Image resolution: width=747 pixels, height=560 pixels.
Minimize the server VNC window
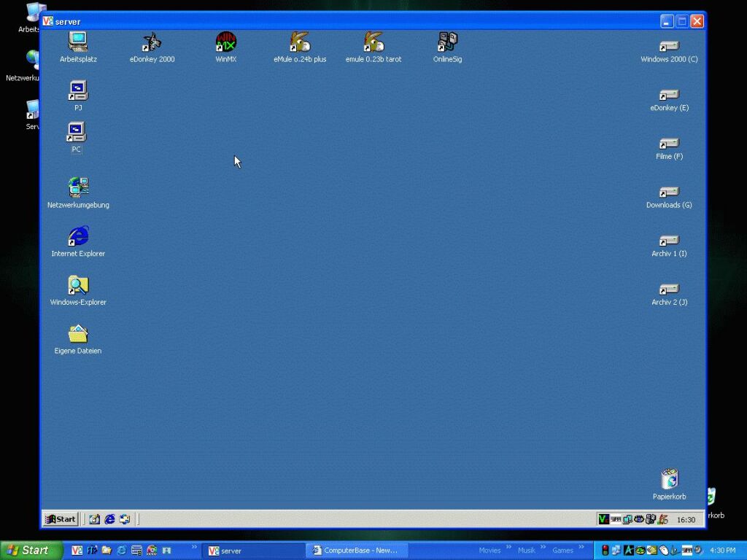(667, 21)
